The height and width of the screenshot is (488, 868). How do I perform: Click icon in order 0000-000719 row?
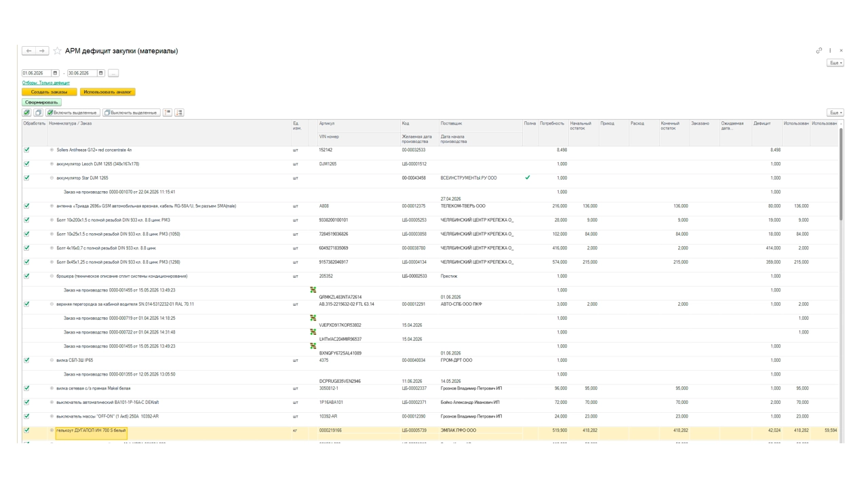(x=313, y=318)
